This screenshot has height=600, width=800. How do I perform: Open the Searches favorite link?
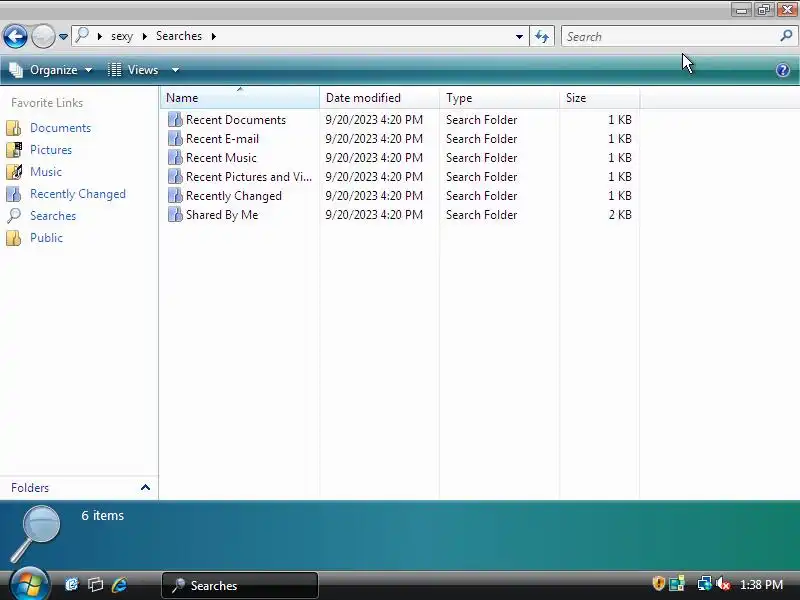(x=53, y=216)
